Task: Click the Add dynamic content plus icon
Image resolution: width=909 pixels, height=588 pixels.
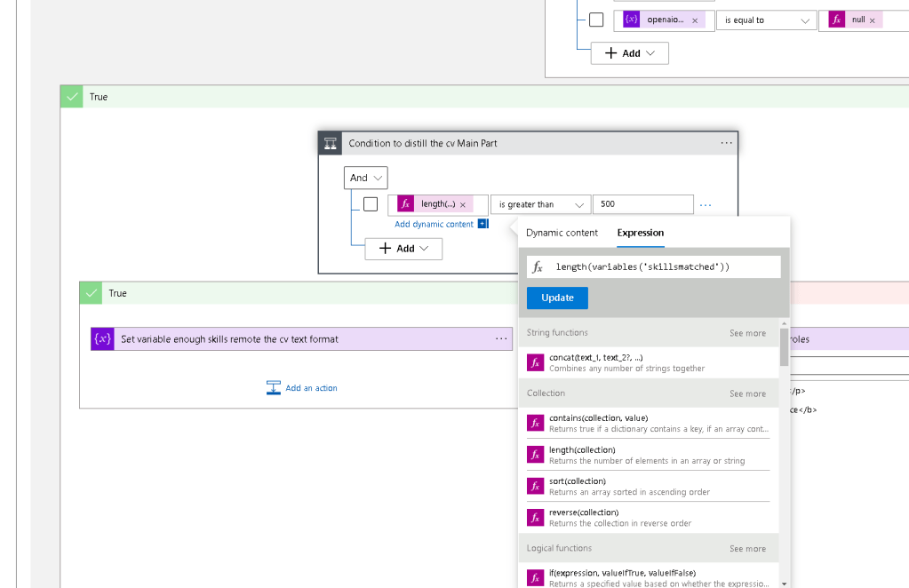Action: (482, 224)
